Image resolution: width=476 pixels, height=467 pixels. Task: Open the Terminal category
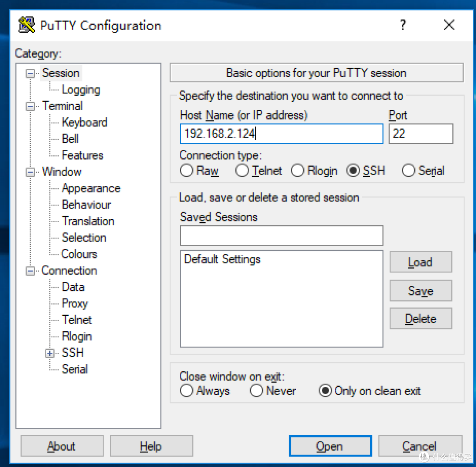pyautogui.click(x=62, y=106)
